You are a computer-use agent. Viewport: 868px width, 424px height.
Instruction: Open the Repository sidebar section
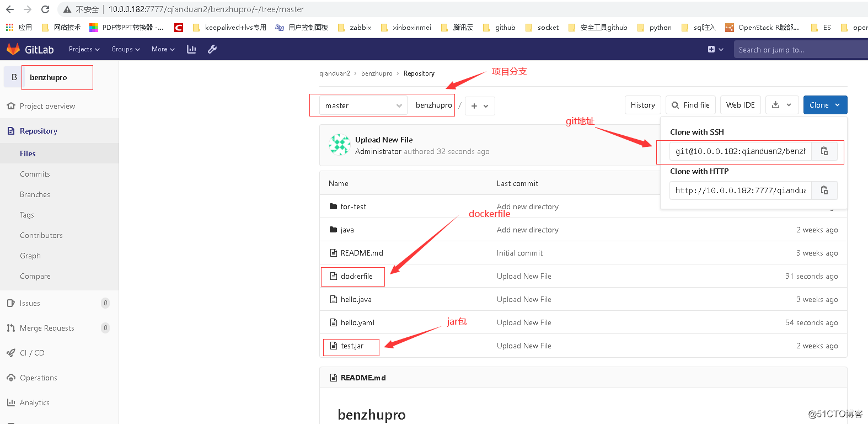[39, 131]
